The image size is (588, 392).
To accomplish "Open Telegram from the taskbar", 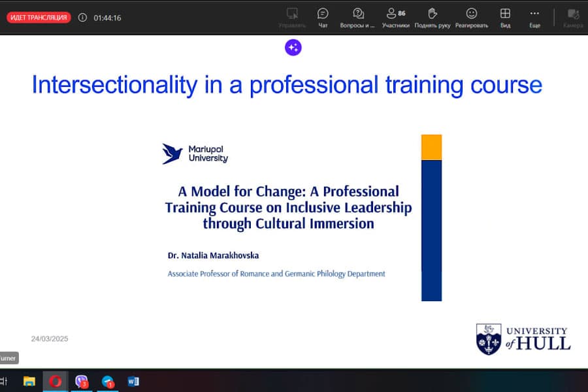I will click(x=108, y=381).
